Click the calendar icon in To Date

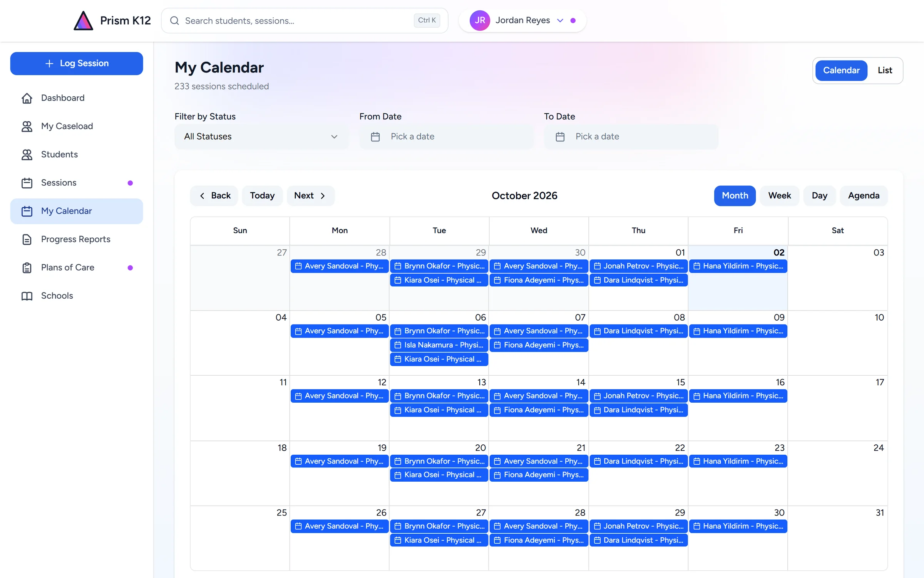coord(560,137)
